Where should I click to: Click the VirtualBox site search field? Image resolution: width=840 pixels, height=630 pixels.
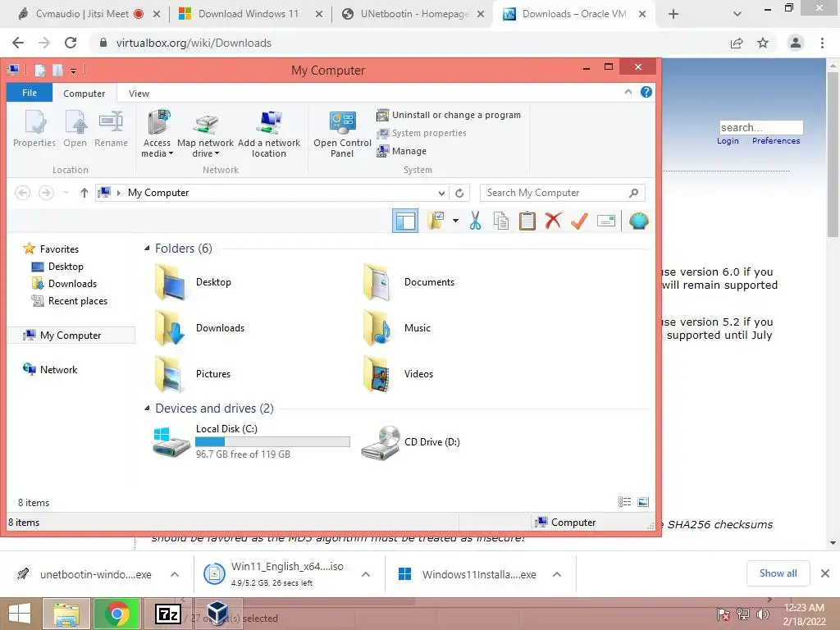(761, 127)
